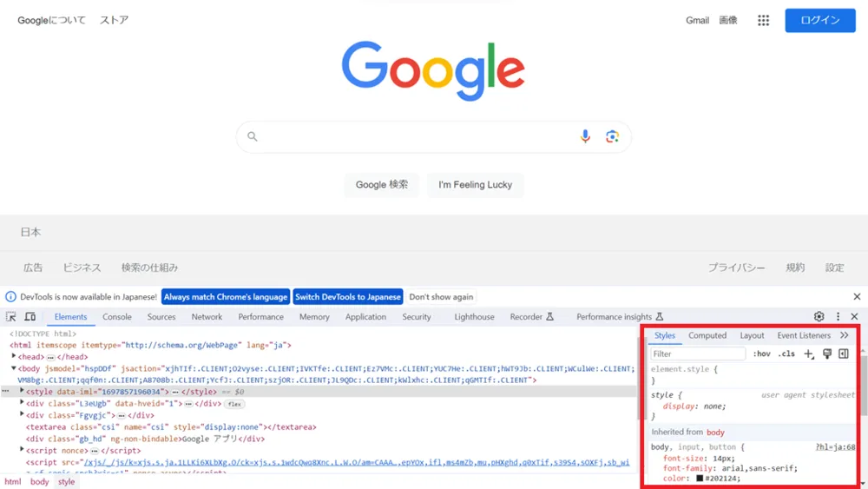Open the xjs script src link
Image resolution: width=868 pixels, height=489 pixels.
tap(357, 462)
